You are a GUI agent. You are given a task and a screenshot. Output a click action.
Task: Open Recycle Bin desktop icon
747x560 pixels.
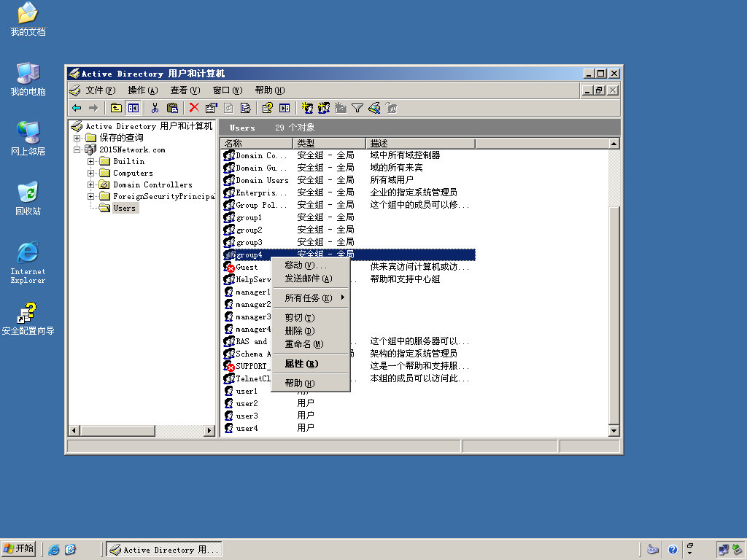28,198
